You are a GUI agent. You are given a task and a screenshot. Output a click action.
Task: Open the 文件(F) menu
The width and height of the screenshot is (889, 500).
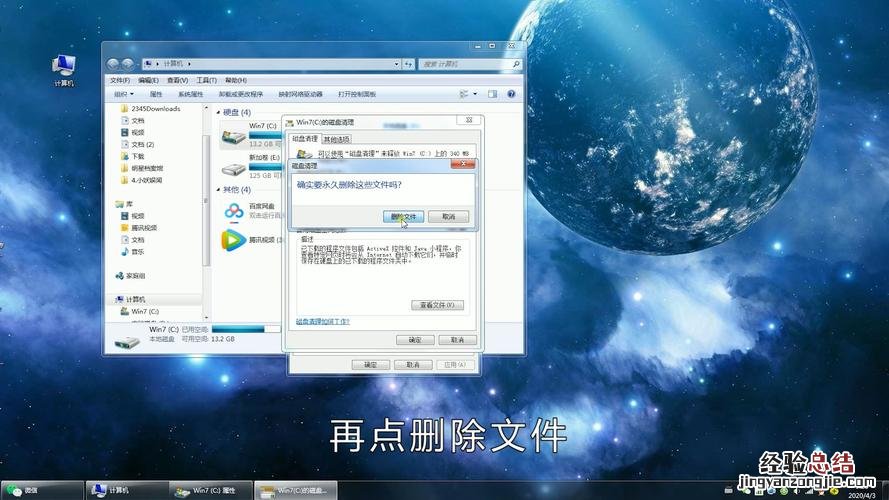tap(120, 80)
